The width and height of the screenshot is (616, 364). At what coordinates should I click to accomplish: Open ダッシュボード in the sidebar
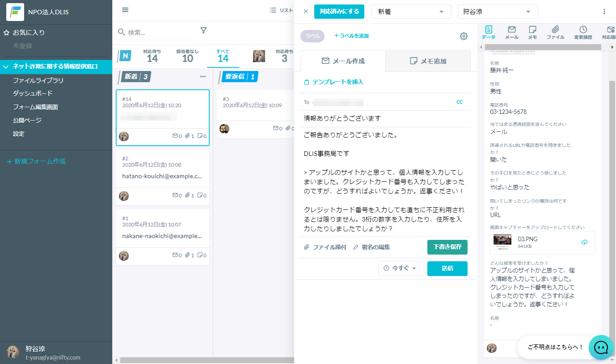(33, 93)
